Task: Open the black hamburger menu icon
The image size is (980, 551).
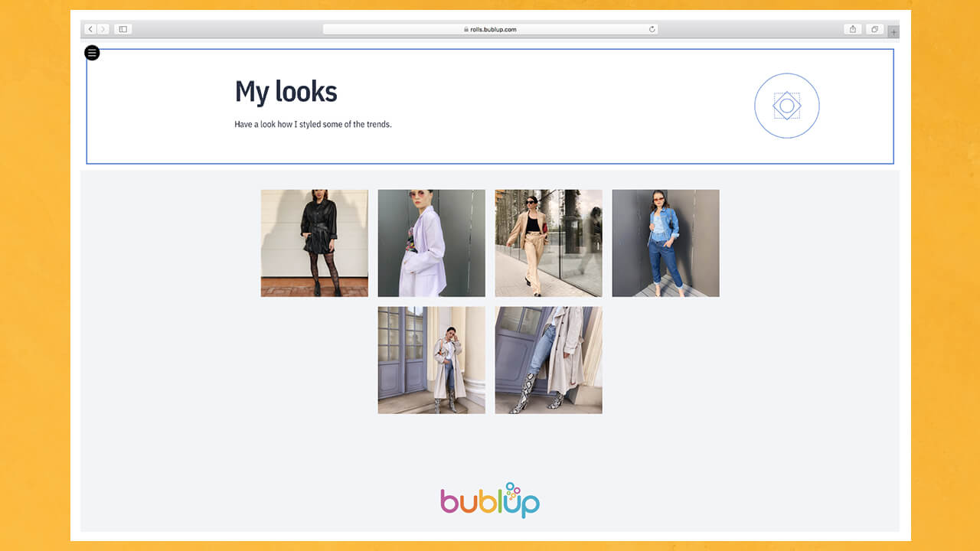Action: coord(92,53)
